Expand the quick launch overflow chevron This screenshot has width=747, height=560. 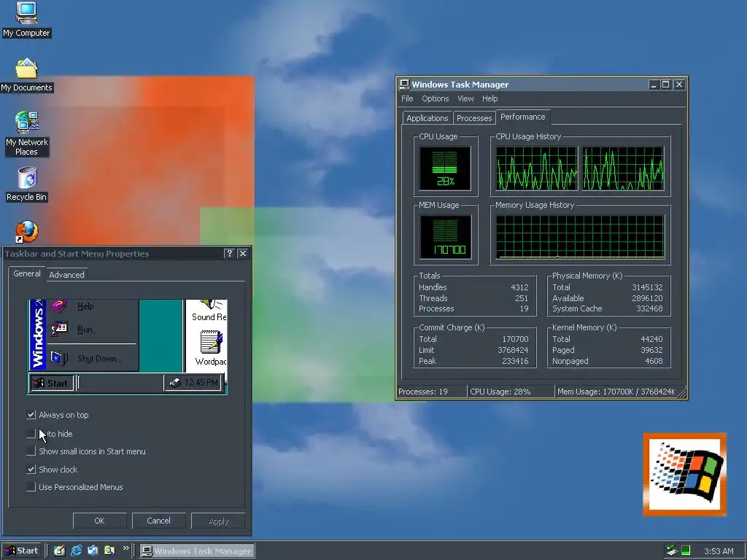click(x=125, y=548)
